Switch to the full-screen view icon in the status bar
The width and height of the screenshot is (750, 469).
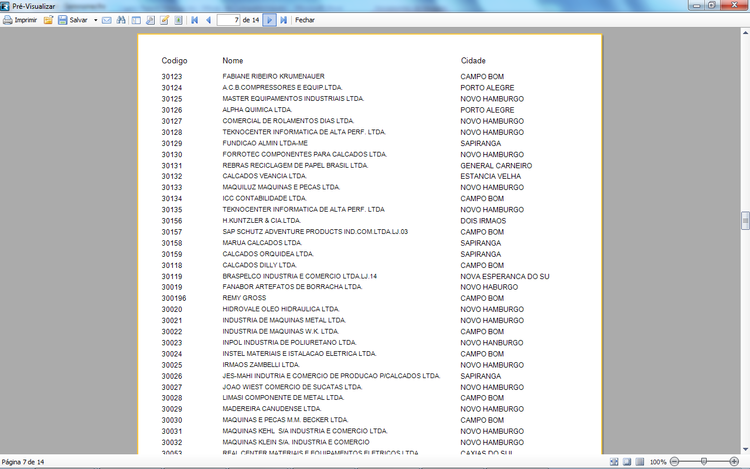614,462
